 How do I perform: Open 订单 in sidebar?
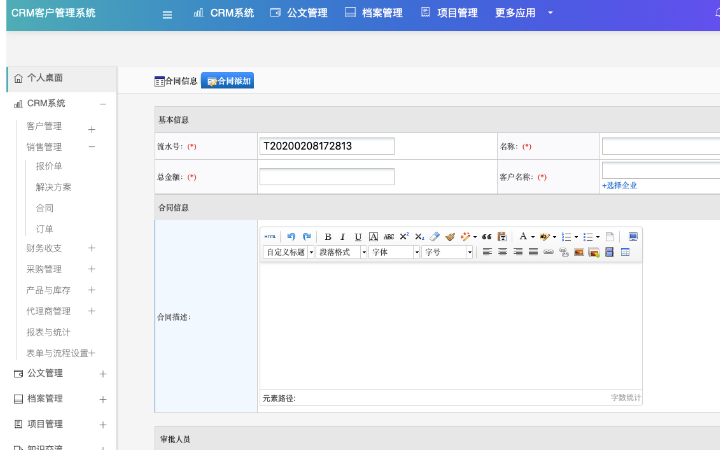45,229
